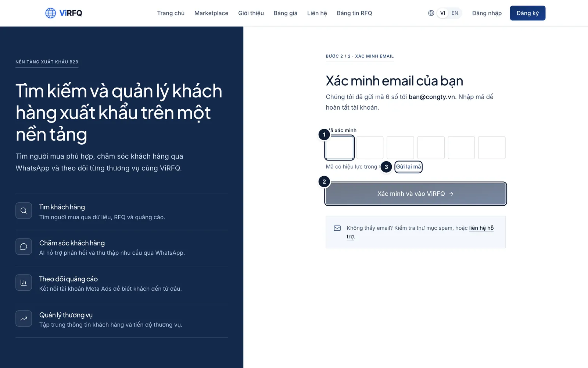Open the Trang chủ menu item
The height and width of the screenshot is (368, 588).
[171, 13]
